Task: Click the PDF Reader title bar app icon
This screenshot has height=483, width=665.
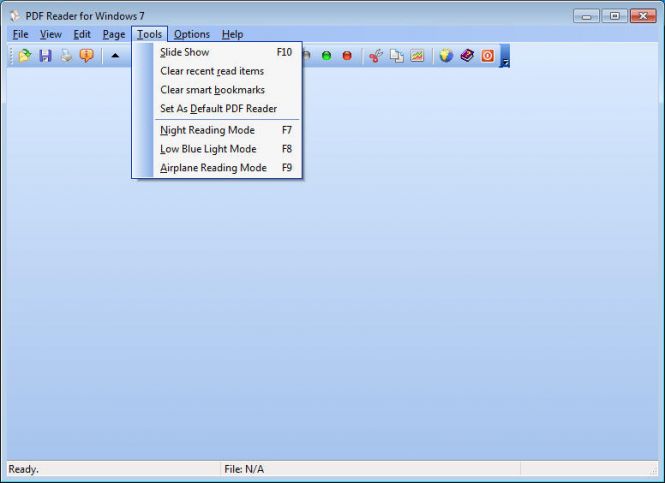Action: (15, 16)
